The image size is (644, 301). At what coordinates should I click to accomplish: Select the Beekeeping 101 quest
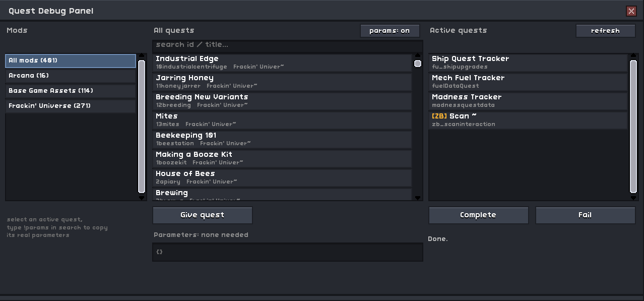(282, 139)
